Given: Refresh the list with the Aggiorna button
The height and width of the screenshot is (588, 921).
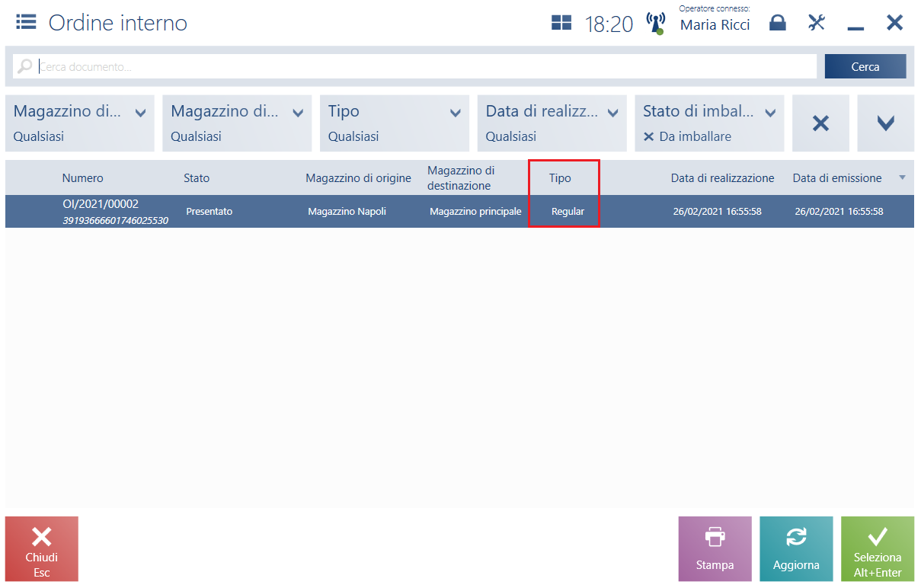Looking at the screenshot, I should point(796,548).
